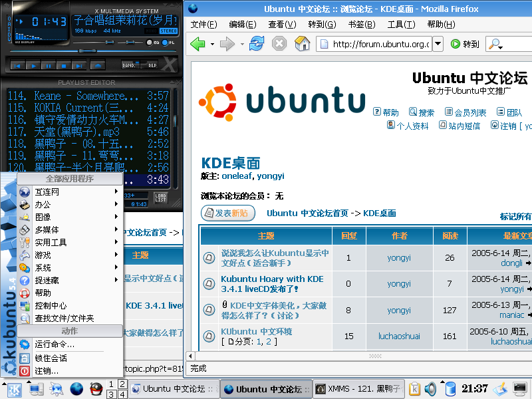Open 帮助 Help from K menu
Viewport: 532px width, 399px height.
tap(70, 293)
